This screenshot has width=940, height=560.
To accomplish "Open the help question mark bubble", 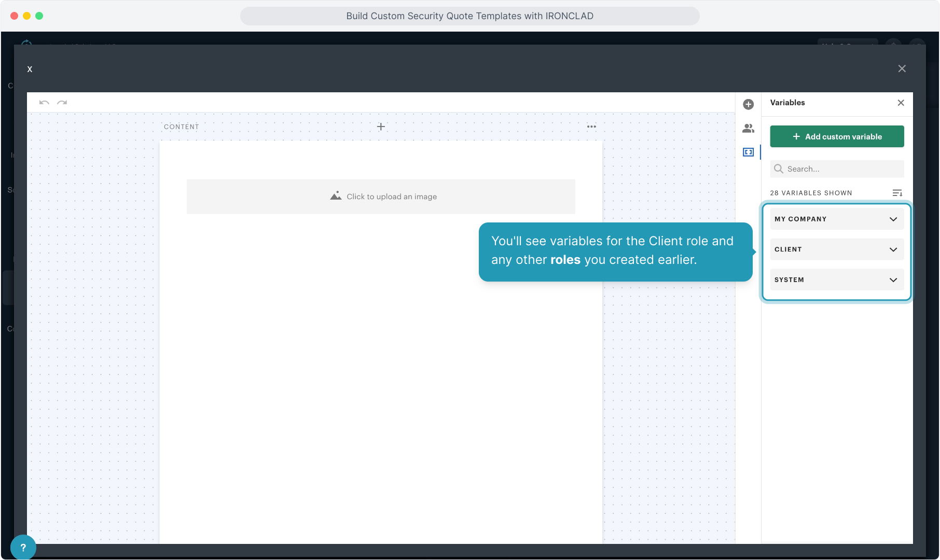I will [23, 547].
